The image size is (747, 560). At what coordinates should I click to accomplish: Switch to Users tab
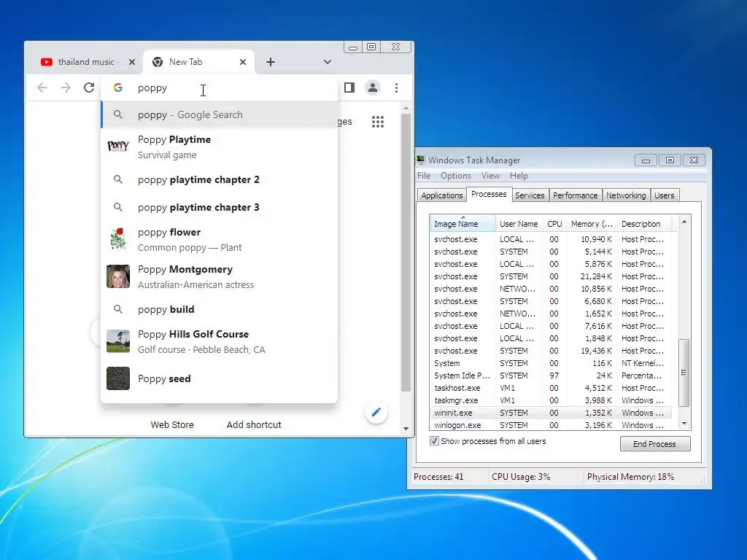point(664,195)
